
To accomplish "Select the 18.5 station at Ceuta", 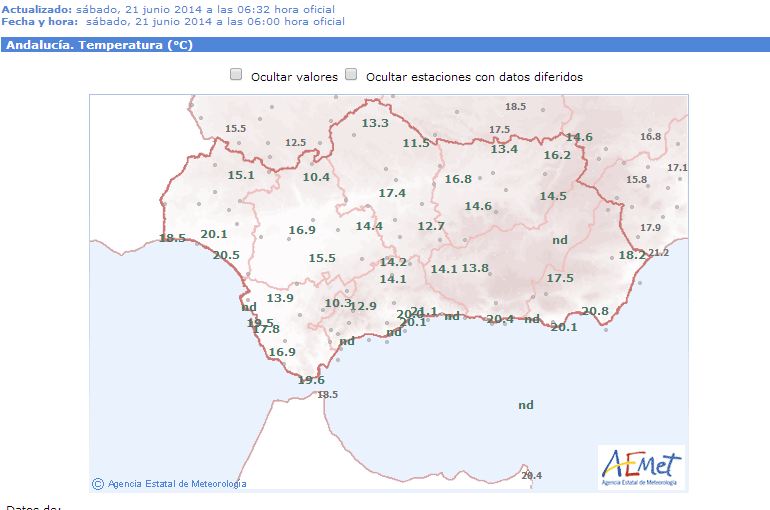I will (328, 395).
